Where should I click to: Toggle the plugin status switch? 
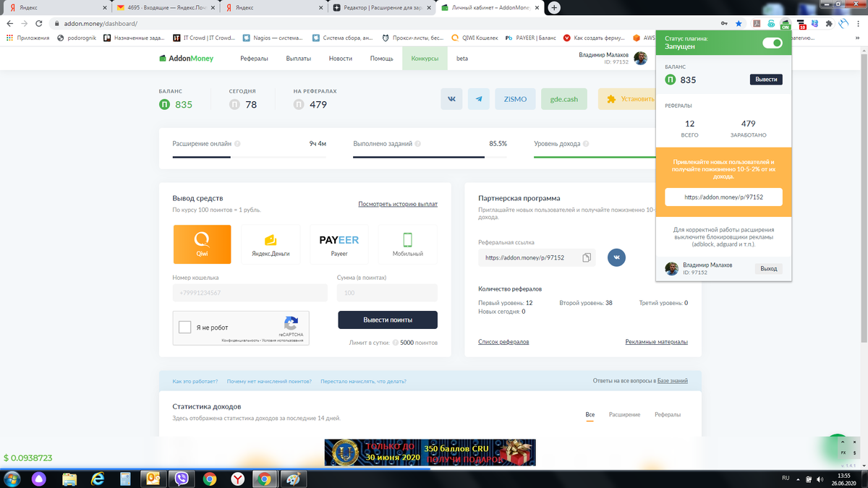(x=773, y=43)
